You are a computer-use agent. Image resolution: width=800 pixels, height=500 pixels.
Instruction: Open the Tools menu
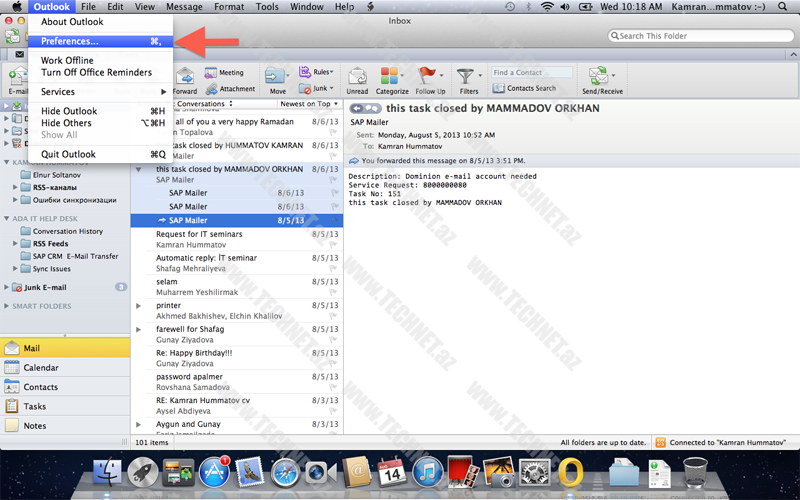click(267, 7)
